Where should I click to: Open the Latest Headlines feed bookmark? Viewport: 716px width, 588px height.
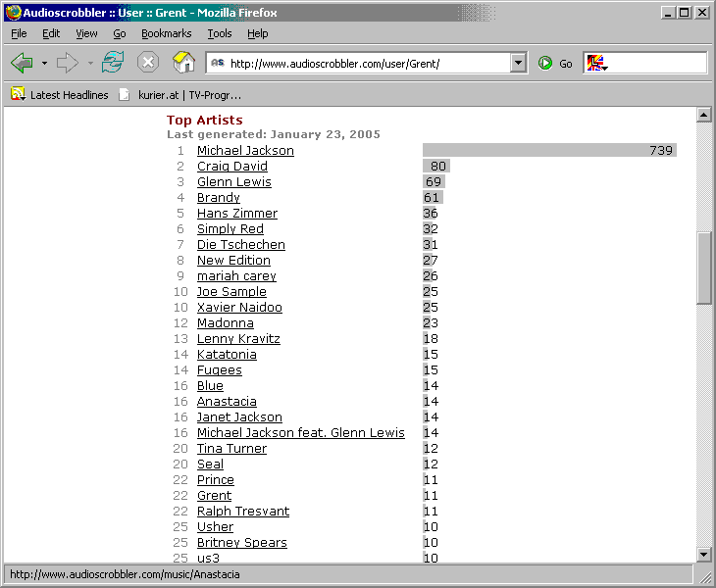(x=60, y=95)
